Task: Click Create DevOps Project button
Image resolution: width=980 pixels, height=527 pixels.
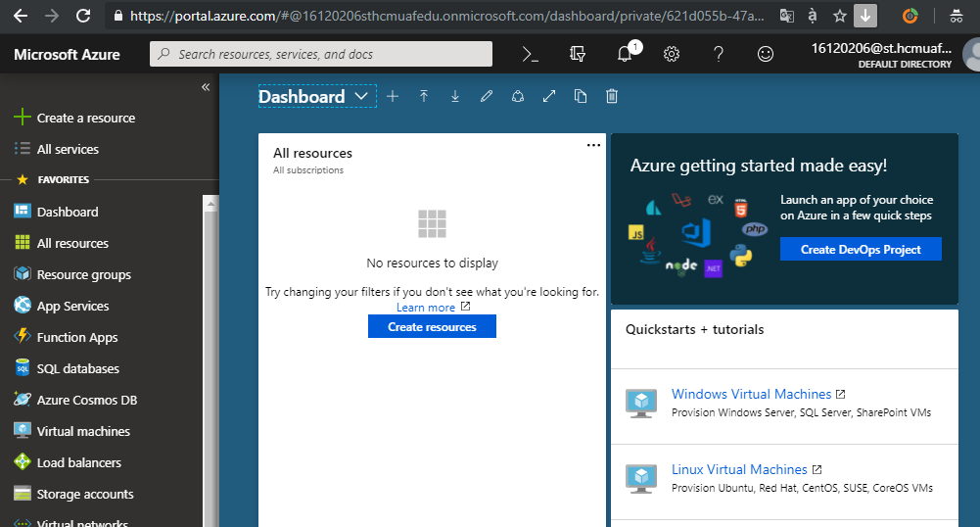Action: (861, 249)
